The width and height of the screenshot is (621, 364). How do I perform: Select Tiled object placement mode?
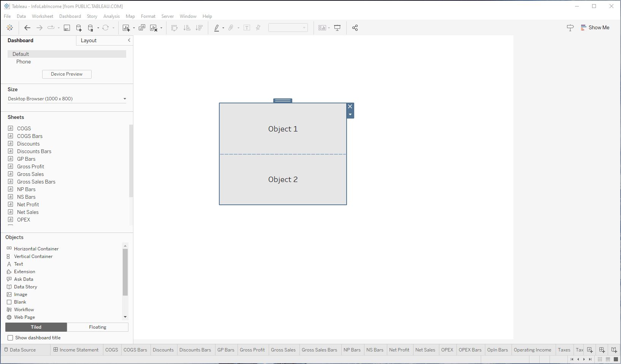36,327
